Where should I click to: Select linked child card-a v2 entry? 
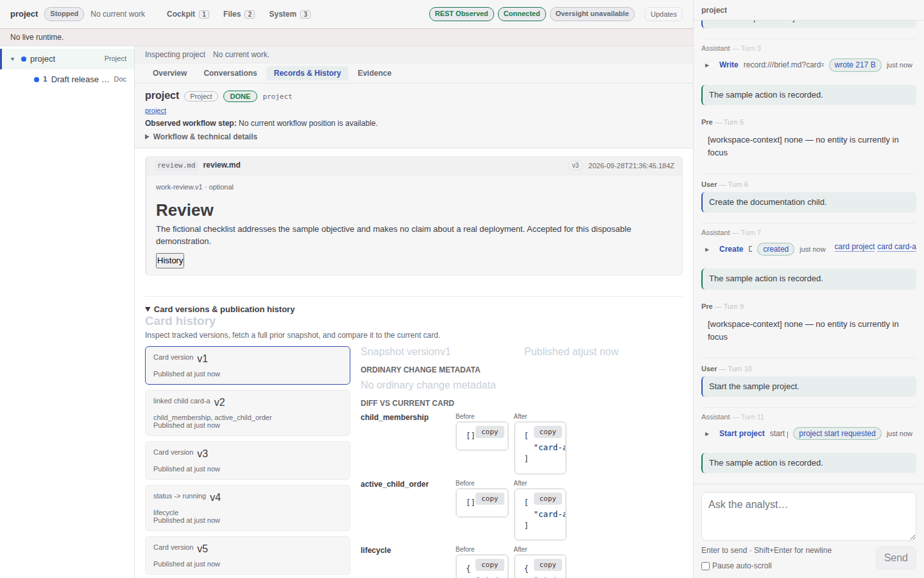point(248,413)
